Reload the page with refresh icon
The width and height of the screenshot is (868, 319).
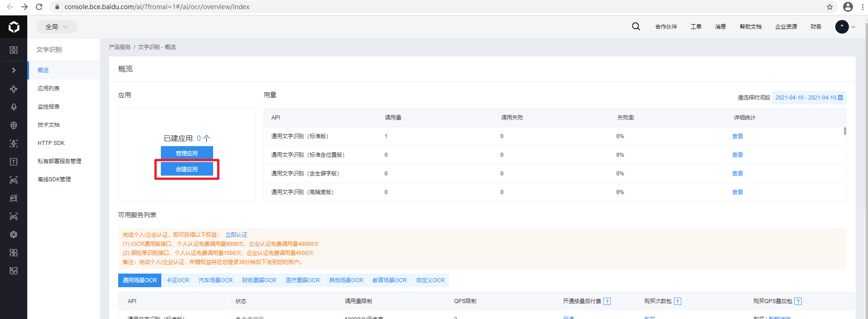[39, 7]
